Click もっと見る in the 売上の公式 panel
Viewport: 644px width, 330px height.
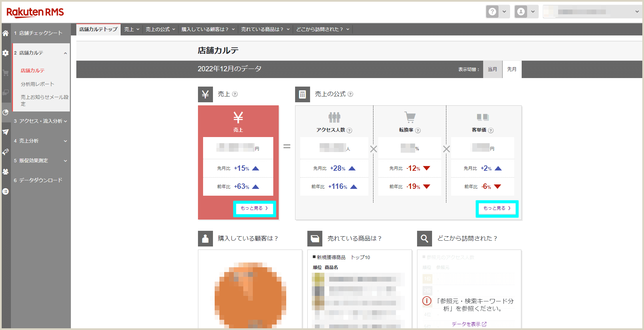coord(497,208)
